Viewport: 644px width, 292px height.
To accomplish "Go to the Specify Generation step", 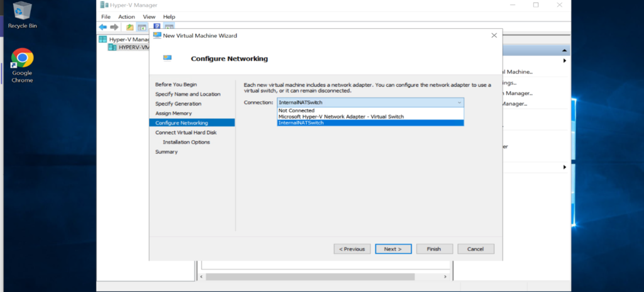I will (178, 104).
